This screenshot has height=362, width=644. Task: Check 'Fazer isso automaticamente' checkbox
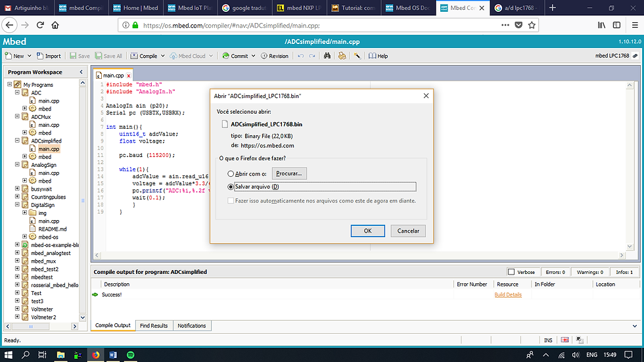coord(231,200)
